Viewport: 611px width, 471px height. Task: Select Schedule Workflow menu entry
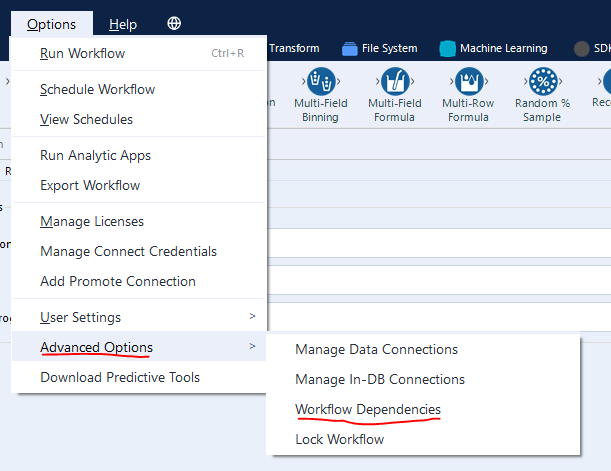tap(97, 89)
